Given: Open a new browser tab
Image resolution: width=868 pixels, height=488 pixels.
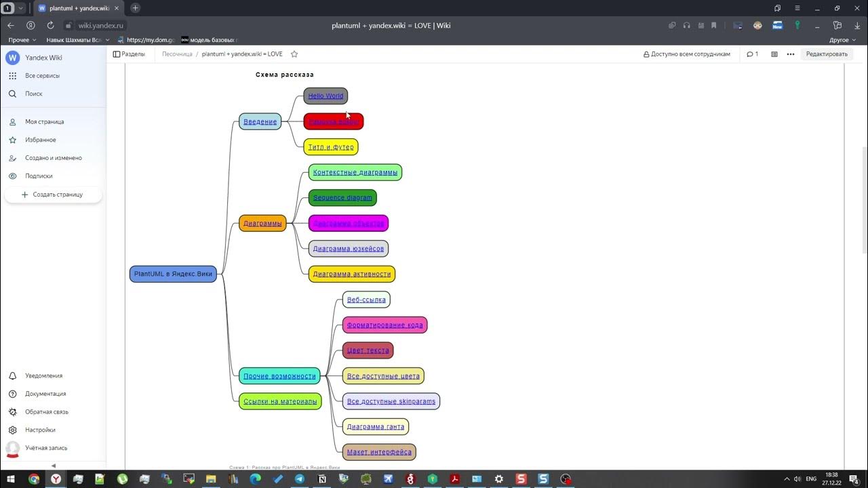Looking at the screenshot, I should click(x=135, y=8).
